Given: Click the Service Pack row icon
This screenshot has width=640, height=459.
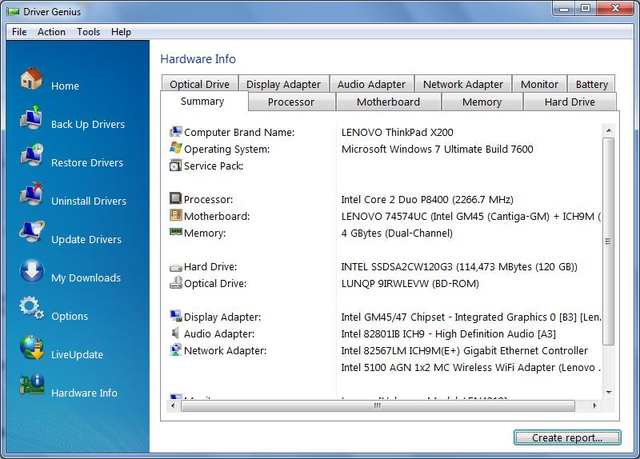Looking at the screenshot, I should coord(176,165).
